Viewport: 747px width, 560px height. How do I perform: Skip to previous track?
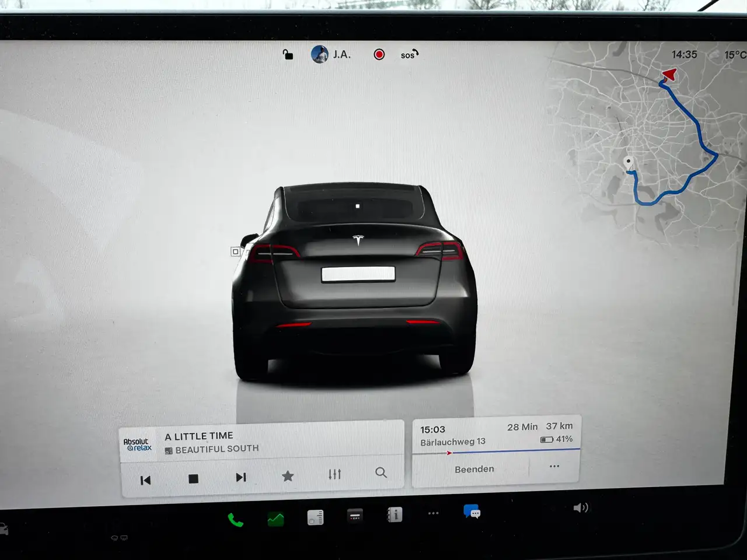145,480
